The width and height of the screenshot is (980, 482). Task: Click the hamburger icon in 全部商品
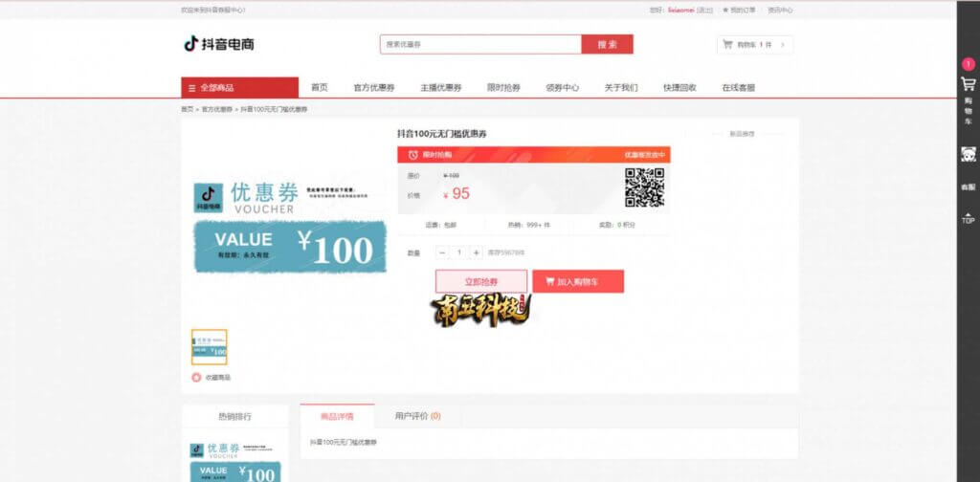click(x=191, y=88)
